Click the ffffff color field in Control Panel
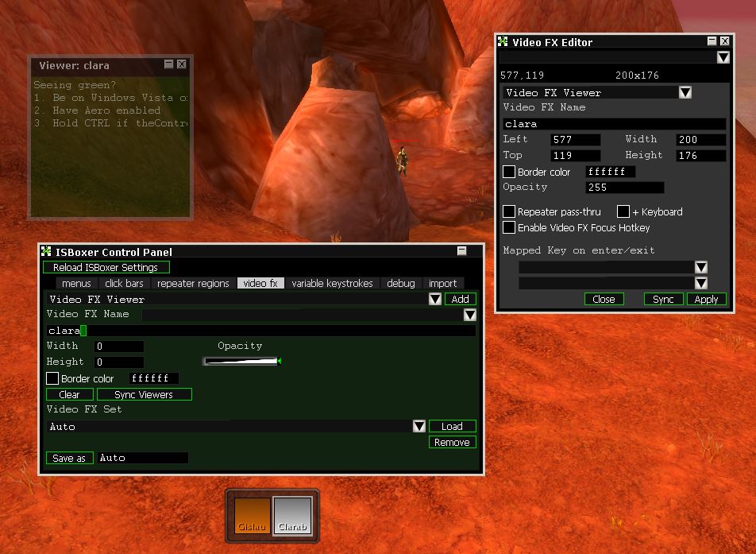756x554 pixels. [x=154, y=378]
